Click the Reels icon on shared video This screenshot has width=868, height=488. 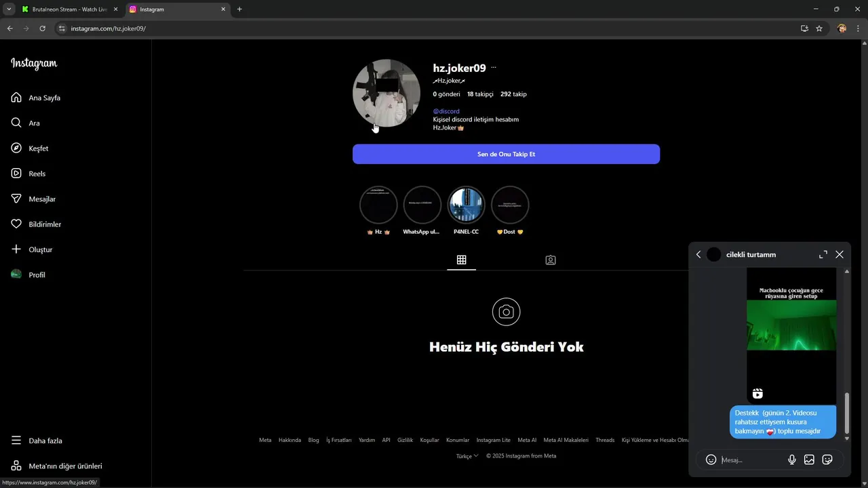click(757, 394)
